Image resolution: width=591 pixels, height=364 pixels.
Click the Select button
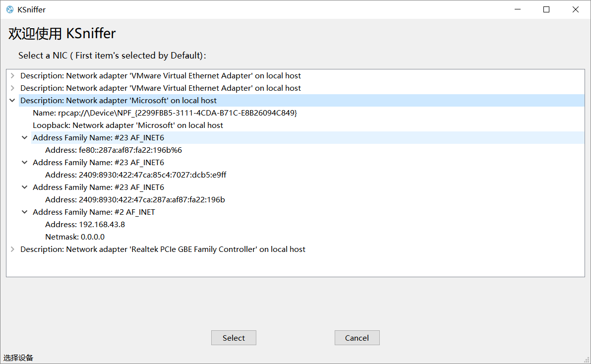pyautogui.click(x=234, y=338)
